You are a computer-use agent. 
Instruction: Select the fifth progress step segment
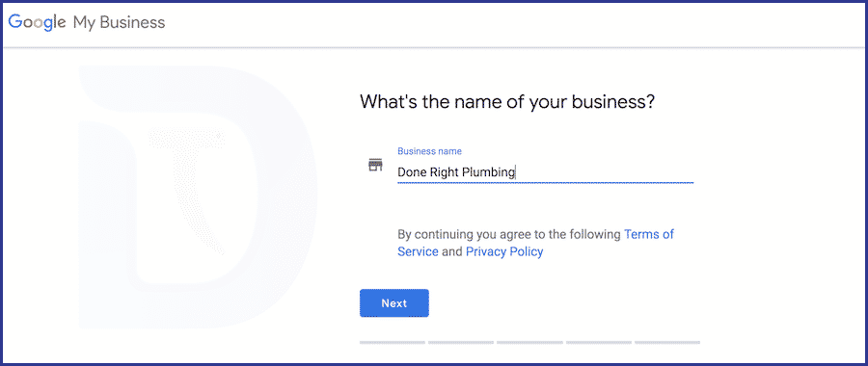pos(667,343)
